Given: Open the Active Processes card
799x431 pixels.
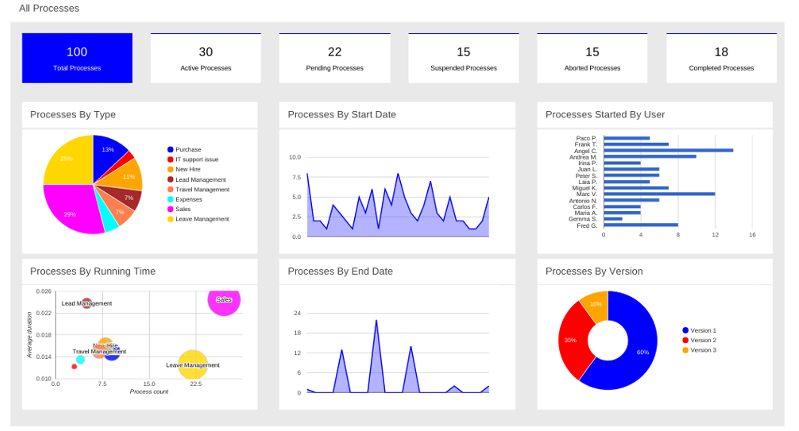Looking at the screenshot, I should (205, 58).
